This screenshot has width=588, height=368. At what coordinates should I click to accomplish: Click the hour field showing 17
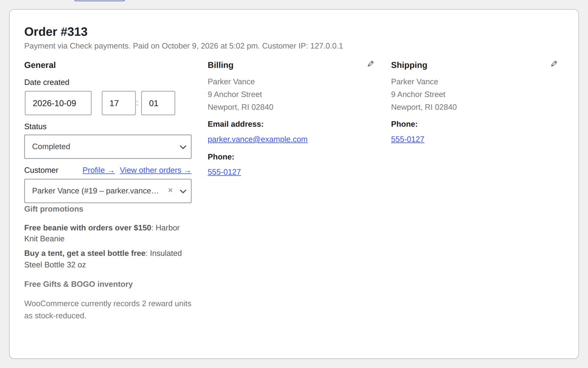tap(119, 103)
